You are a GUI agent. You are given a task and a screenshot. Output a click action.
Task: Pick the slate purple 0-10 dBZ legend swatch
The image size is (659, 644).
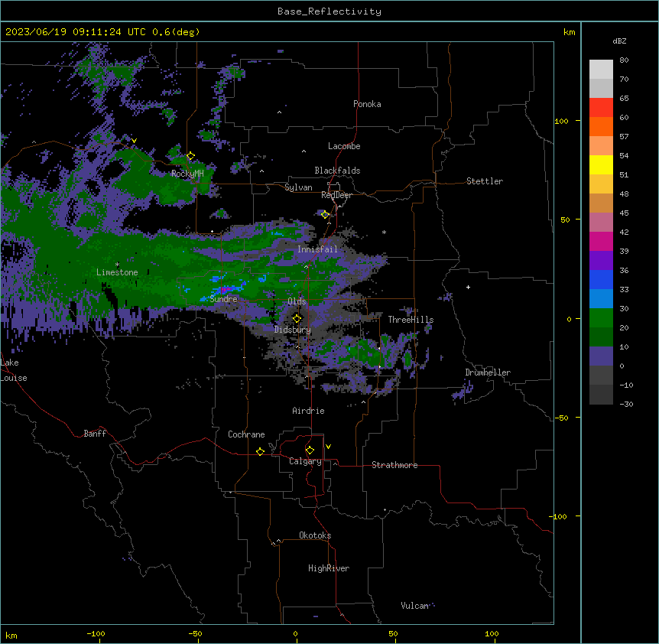click(601, 356)
